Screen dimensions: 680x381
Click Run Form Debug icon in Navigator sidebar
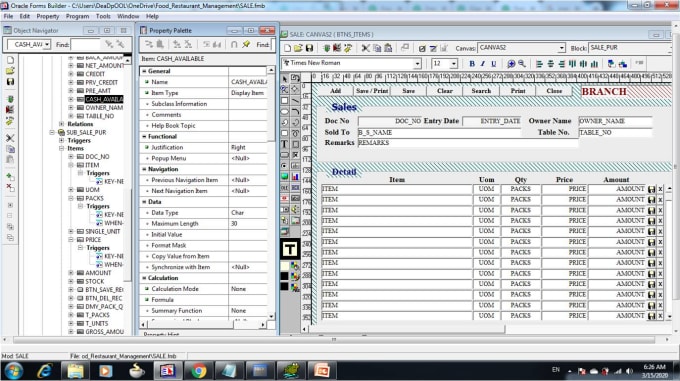[x=10, y=110]
